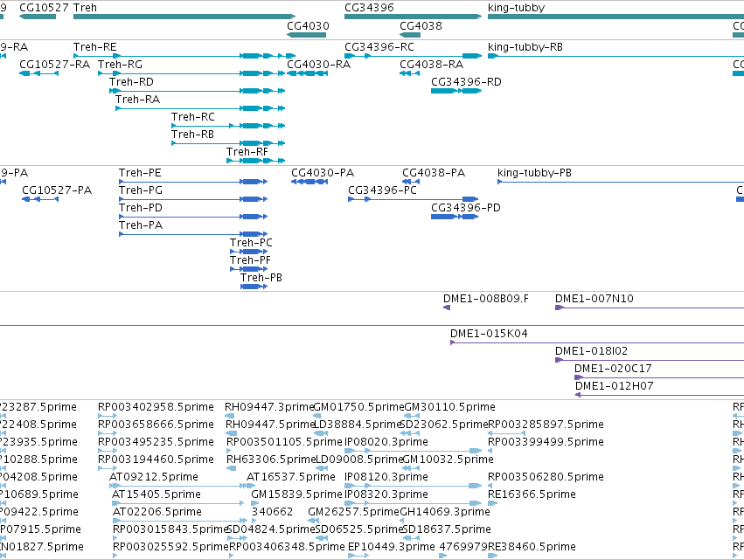The image size is (744, 560).
Task: Click the Treh gene label
Action: [85, 8]
